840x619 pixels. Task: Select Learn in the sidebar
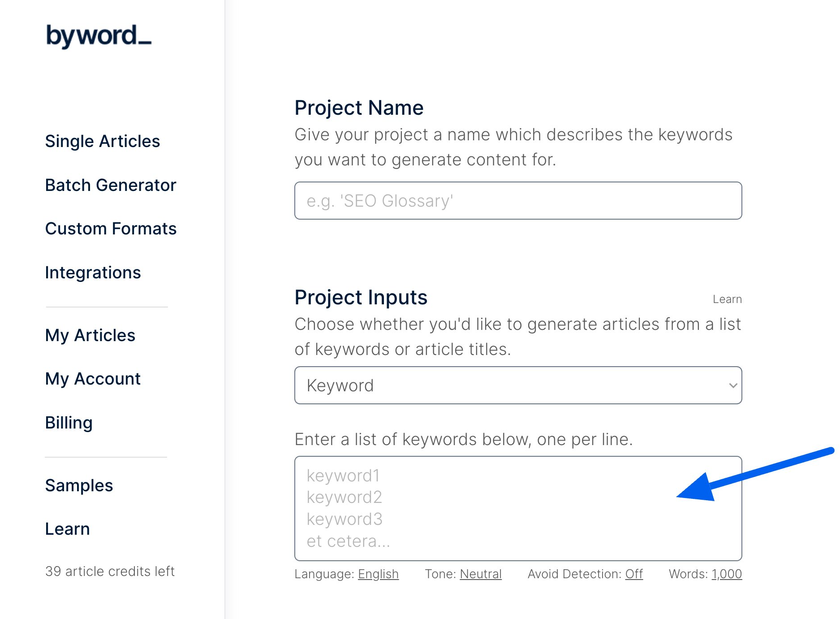[67, 529]
